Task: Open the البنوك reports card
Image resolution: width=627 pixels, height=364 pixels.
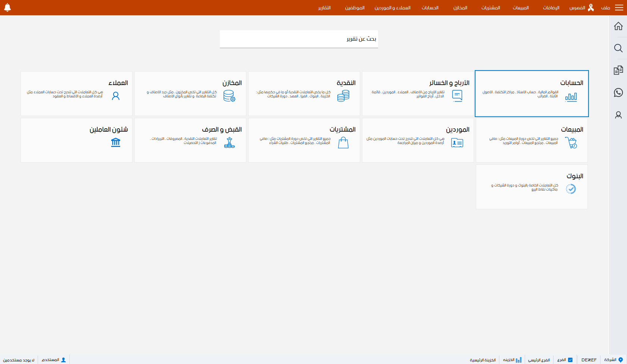Action: pyautogui.click(x=532, y=187)
